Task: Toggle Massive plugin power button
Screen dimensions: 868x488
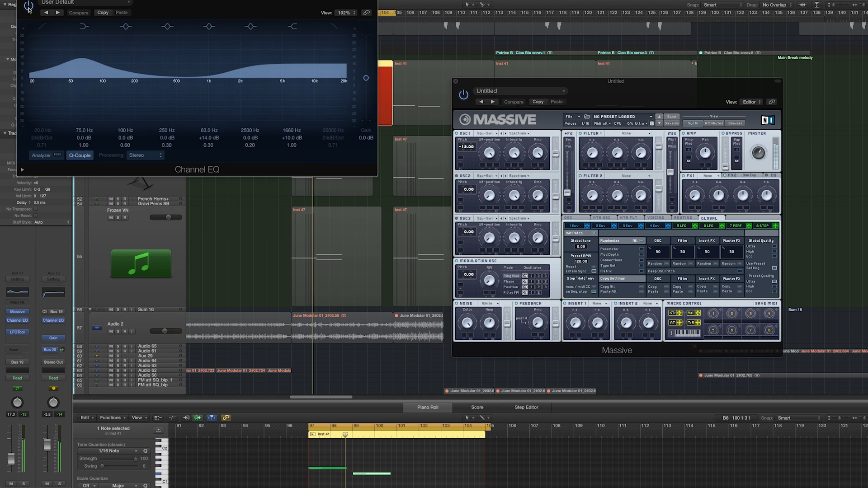Action: 463,94
